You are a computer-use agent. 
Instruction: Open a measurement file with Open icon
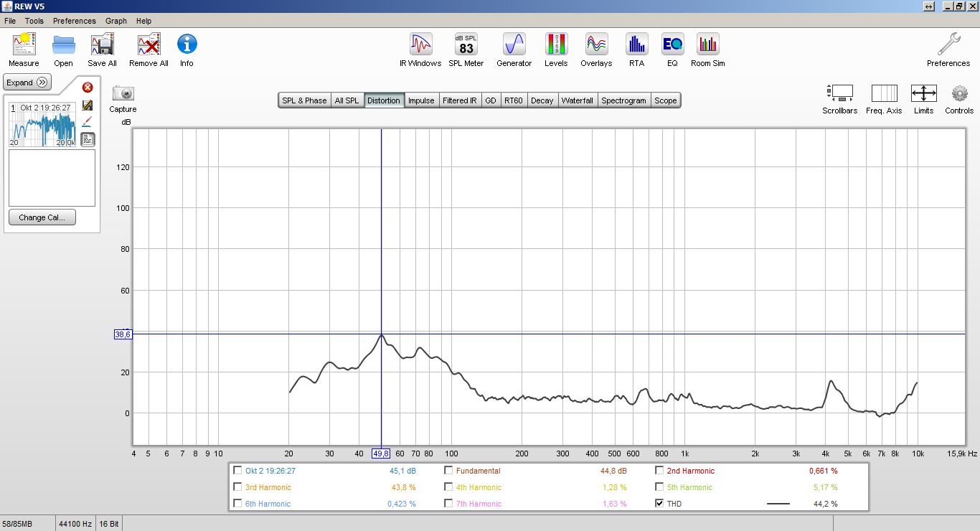click(x=64, y=44)
